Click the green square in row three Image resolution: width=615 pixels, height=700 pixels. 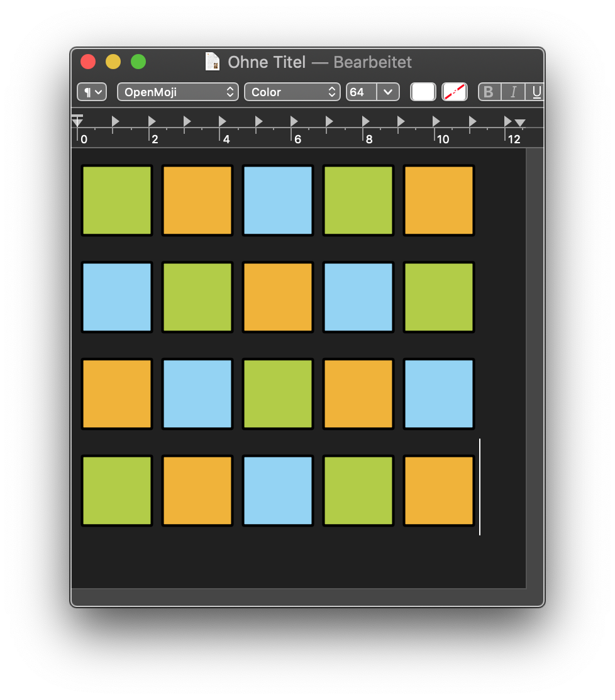click(278, 394)
